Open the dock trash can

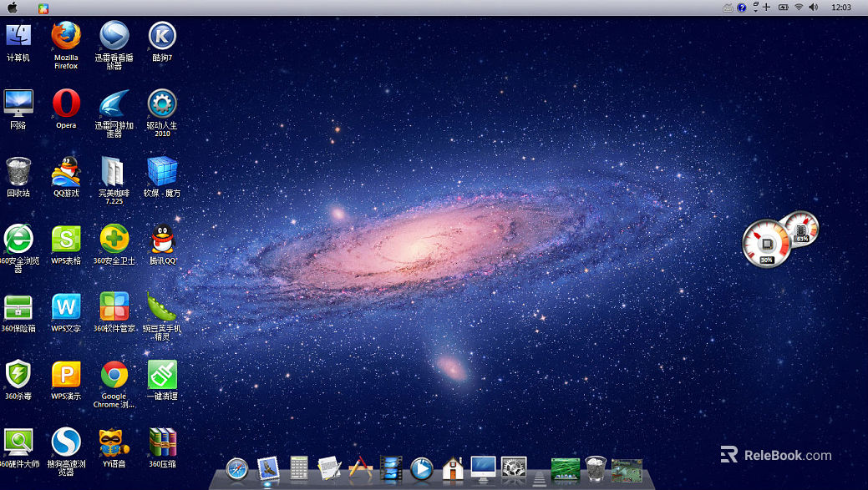[x=596, y=467]
